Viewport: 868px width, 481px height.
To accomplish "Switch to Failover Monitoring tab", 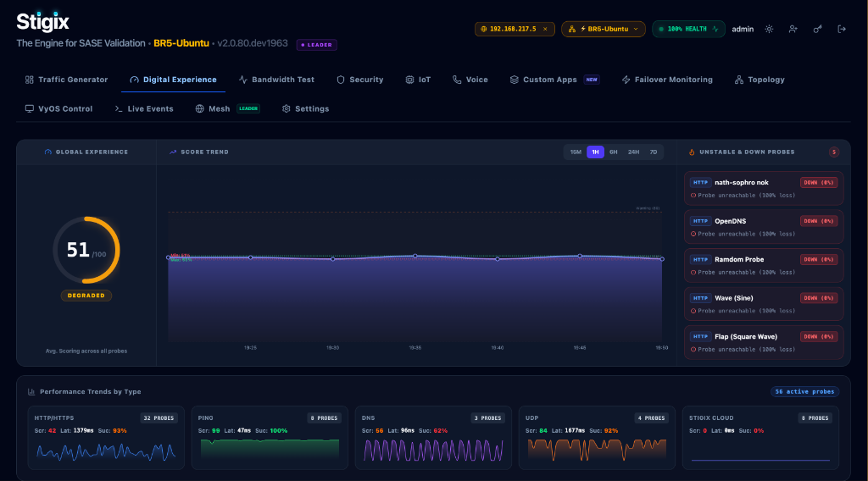I will point(667,80).
